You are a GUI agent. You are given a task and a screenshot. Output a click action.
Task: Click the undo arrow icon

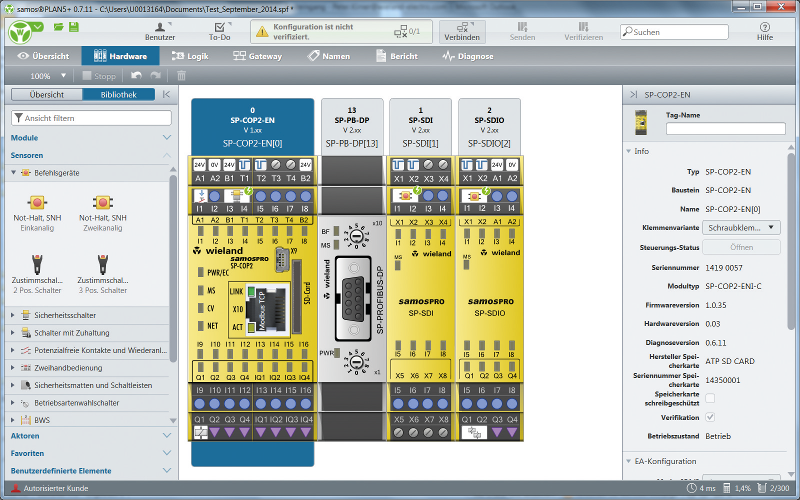point(136,76)
